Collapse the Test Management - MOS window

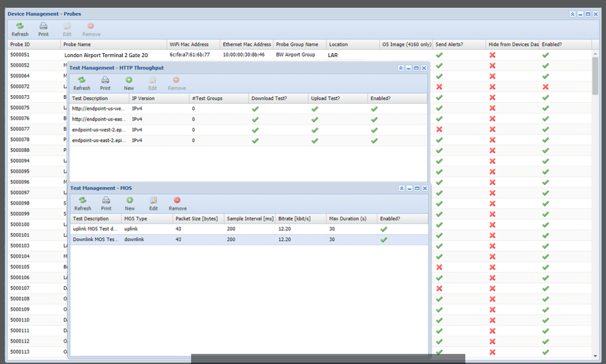coord(401,189)
